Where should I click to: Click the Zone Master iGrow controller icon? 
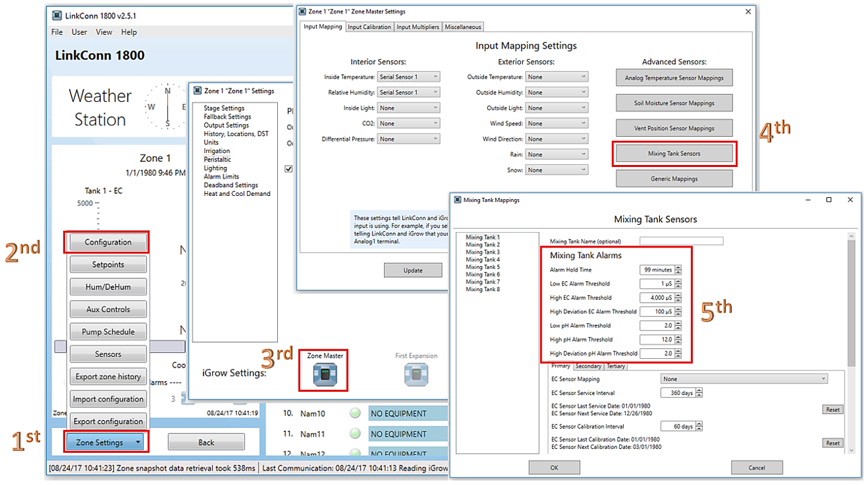click(x=325, y=375)
